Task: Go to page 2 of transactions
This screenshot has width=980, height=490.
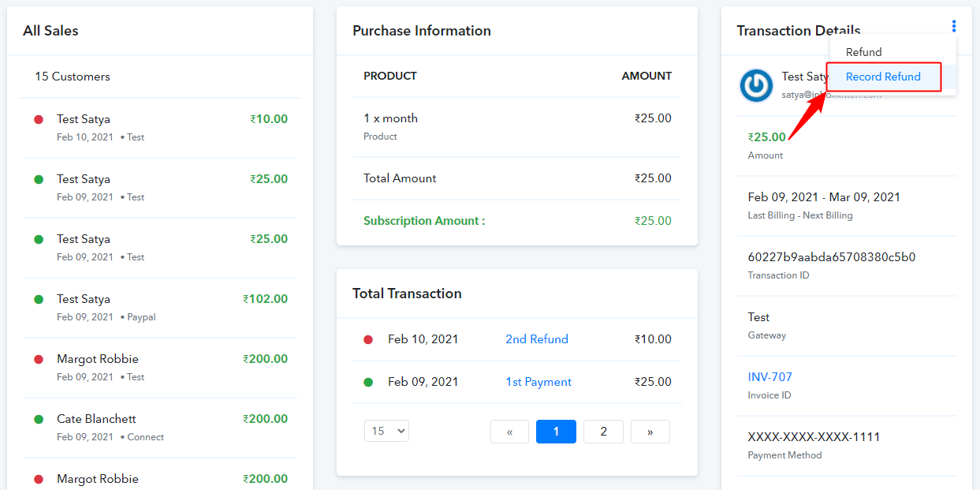Action: 603,432
